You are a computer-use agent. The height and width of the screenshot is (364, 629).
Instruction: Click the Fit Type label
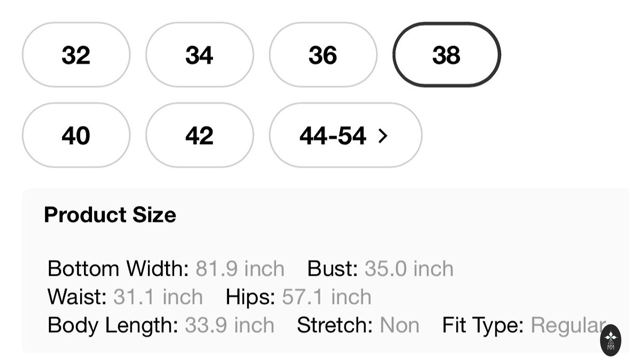(x=483, y=326)
